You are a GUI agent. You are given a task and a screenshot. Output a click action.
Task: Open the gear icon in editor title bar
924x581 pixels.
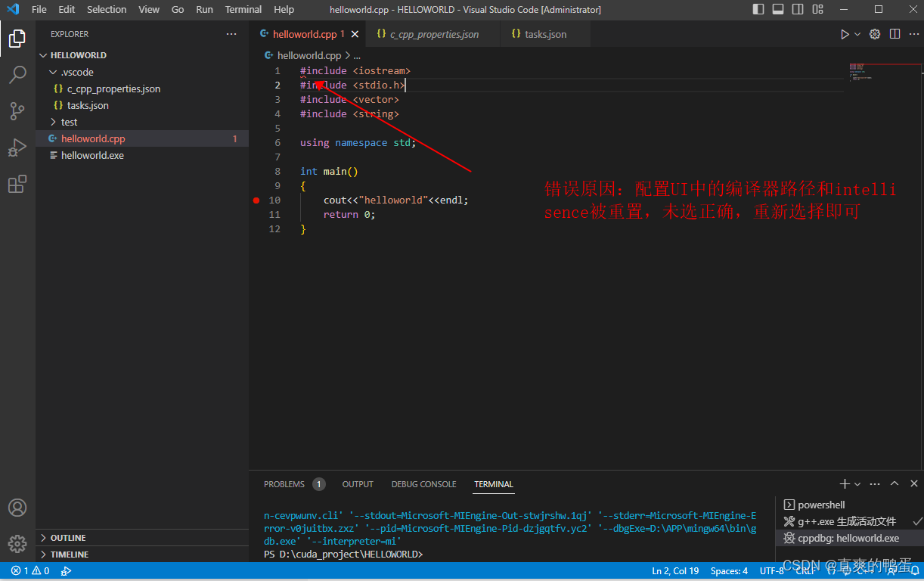(x=875, y=34)
